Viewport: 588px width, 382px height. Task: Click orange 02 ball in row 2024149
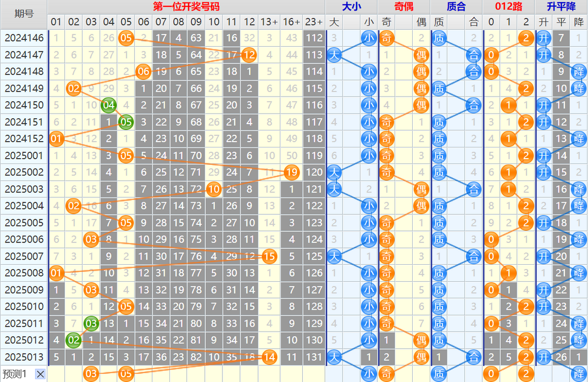[x=73, y=89]
